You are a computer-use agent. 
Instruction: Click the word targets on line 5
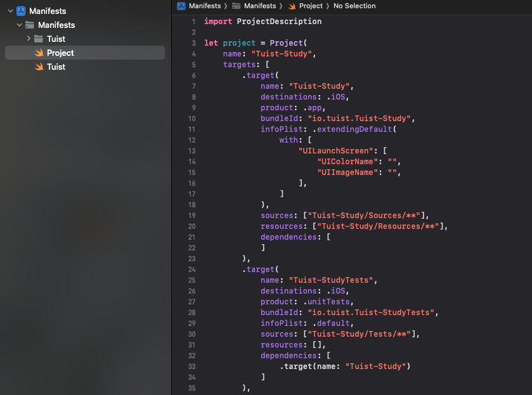(x=239, y=65)
